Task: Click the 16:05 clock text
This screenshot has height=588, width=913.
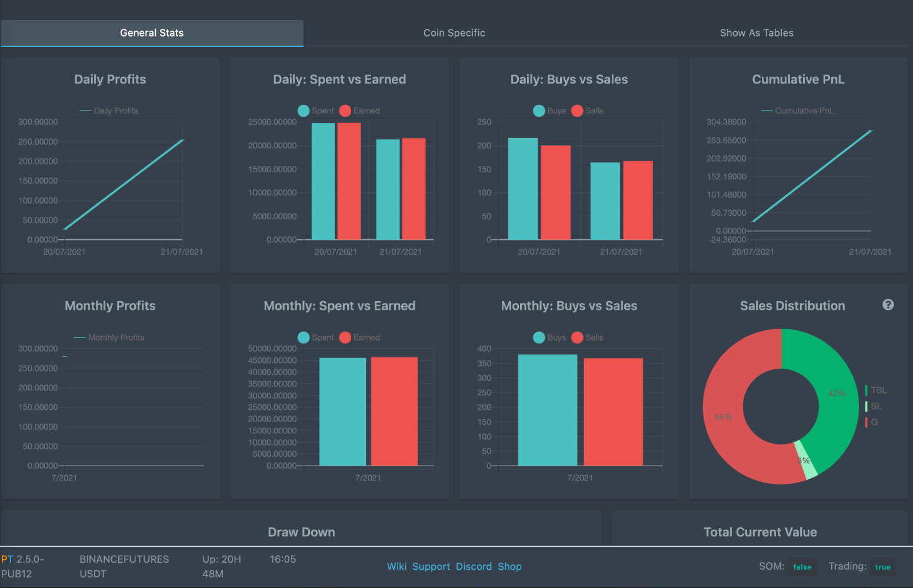Action: point(283,559)
